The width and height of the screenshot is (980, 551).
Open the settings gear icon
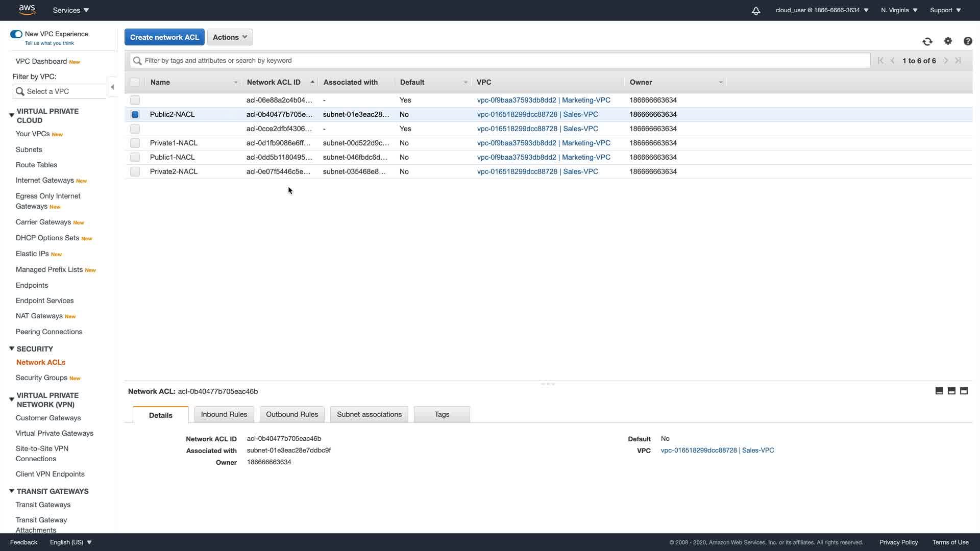point(948,41)
